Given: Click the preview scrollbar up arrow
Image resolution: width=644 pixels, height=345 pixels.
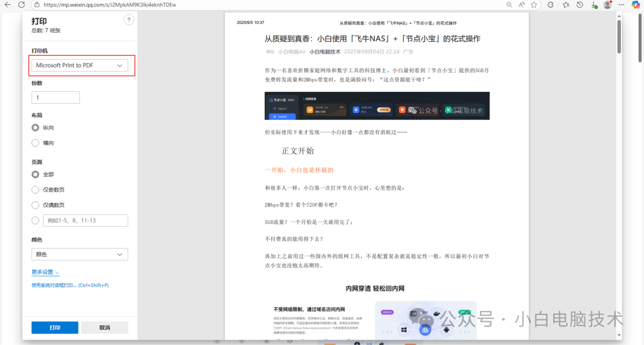Looking at the screenshot, I should (x=619, y=16).
